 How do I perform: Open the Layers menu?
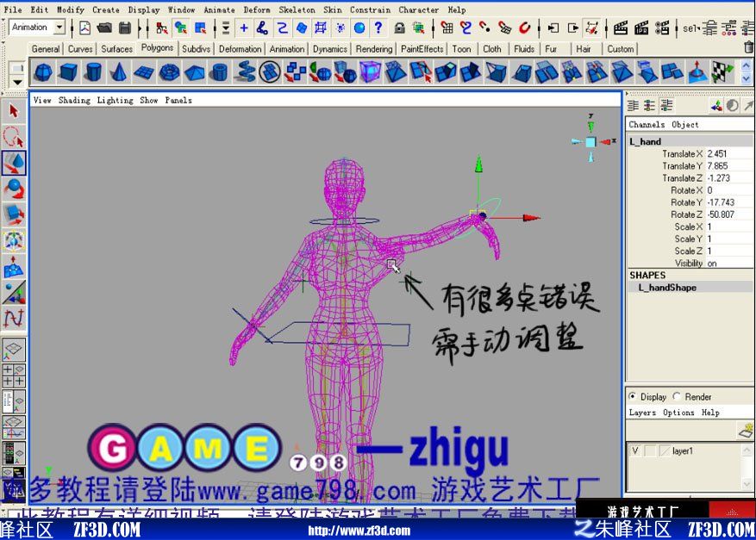point(642,413)
